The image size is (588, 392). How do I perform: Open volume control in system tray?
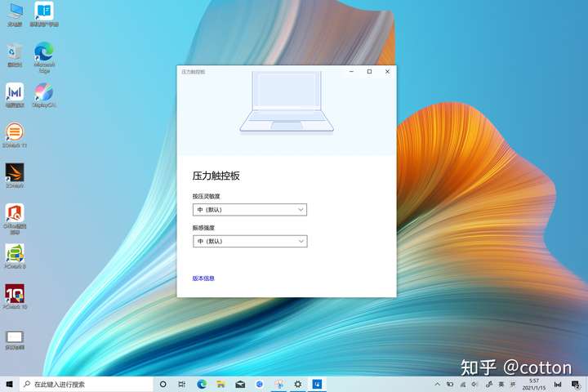pyautogui.click(x=475, y=384)
